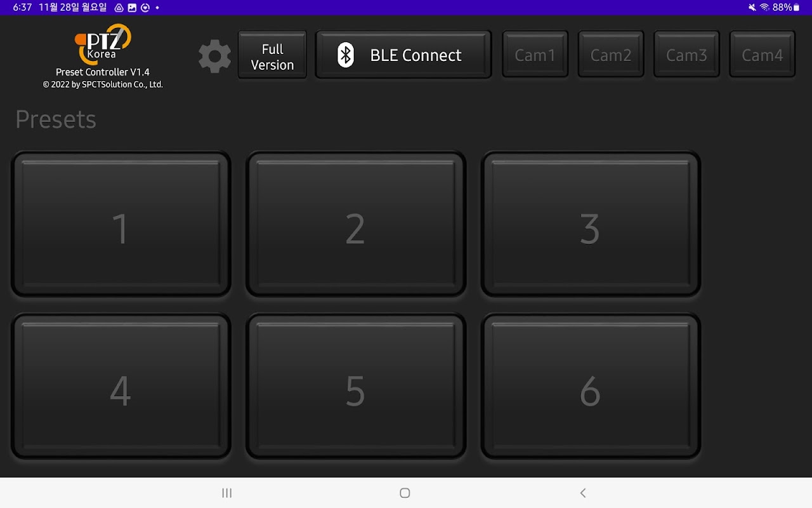Image resolution: width=812 pixels, height=508 pixels.
Task: Select preset 4
Action: [x=121, y=386]
